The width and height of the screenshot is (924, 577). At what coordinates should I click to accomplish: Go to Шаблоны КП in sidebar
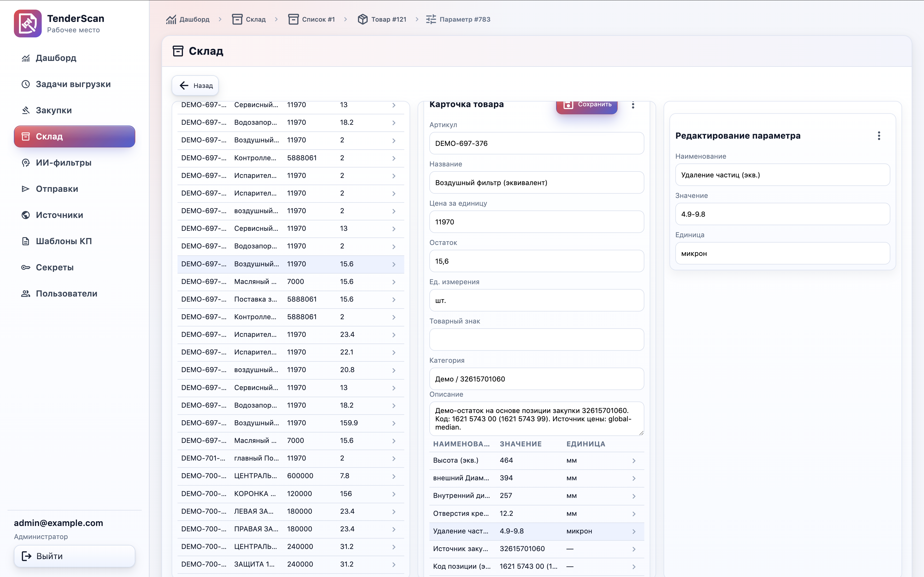pyautogui.click(x=63, y=241)
